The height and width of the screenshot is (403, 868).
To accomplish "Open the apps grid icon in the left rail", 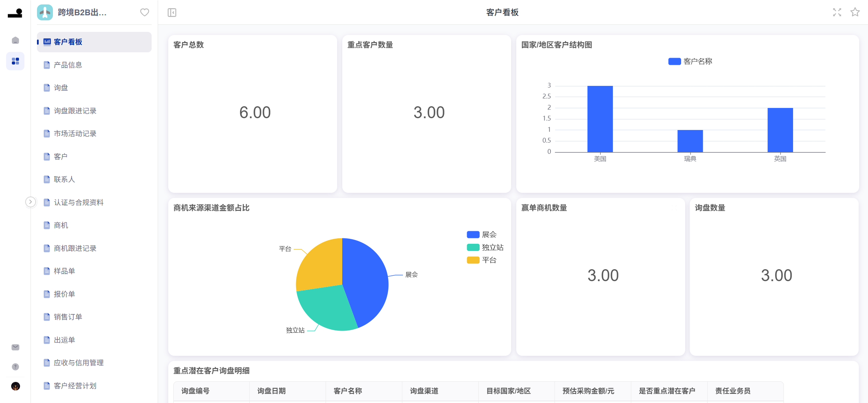I will [x=15, y=61].
